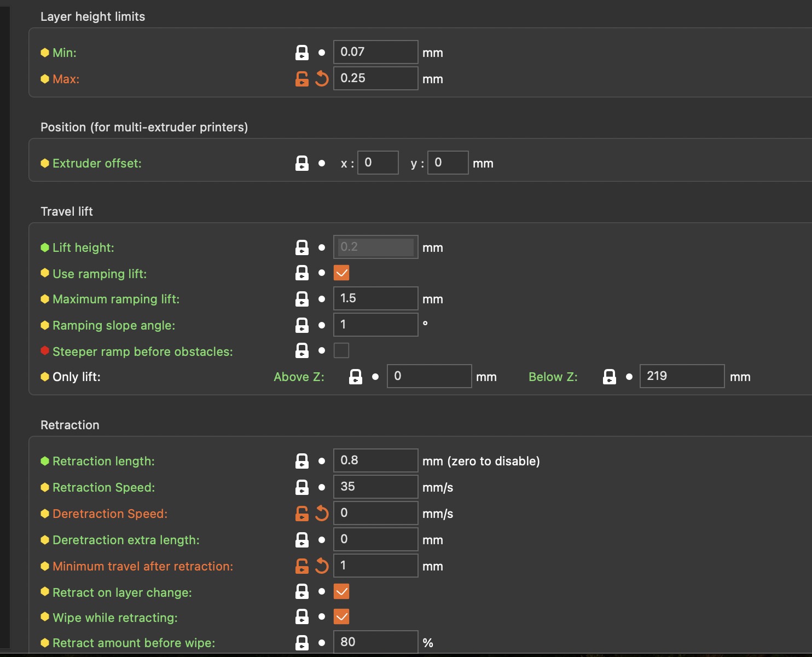Click the Below Z: label
The height and width of the screenshot is (657, 812).
click(553, 377)
